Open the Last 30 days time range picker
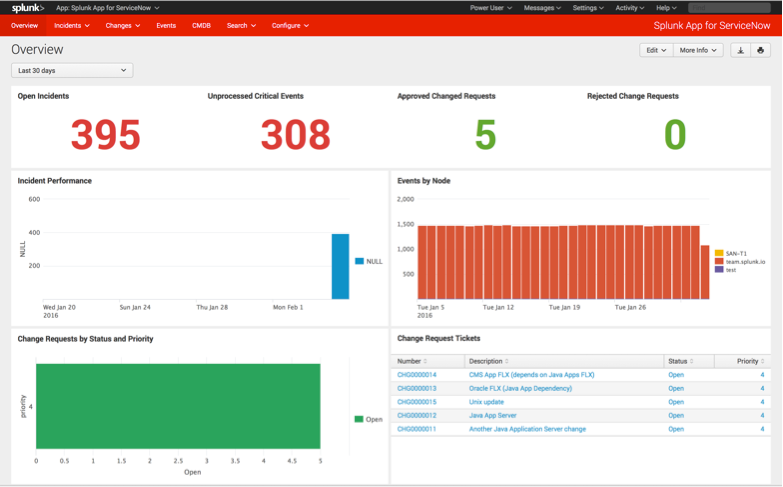Image resolution: width=783 pixels, height=487 pixels. (x=72, y=70)
